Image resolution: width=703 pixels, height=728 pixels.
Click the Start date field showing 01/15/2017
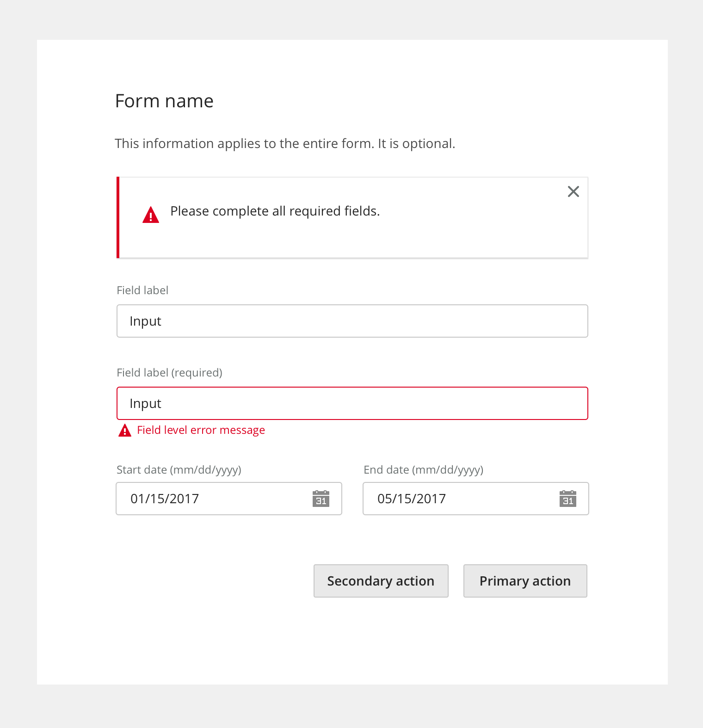tap(213, 499)
